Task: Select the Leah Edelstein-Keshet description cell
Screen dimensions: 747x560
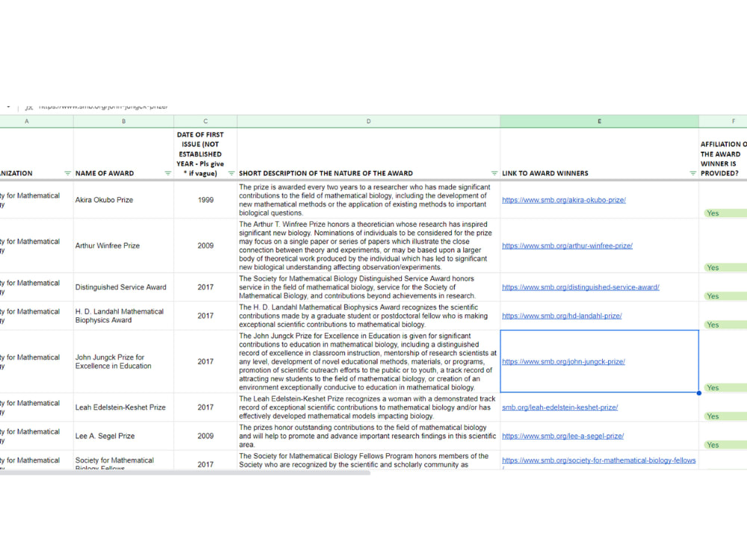Action: tap(368, 407)
